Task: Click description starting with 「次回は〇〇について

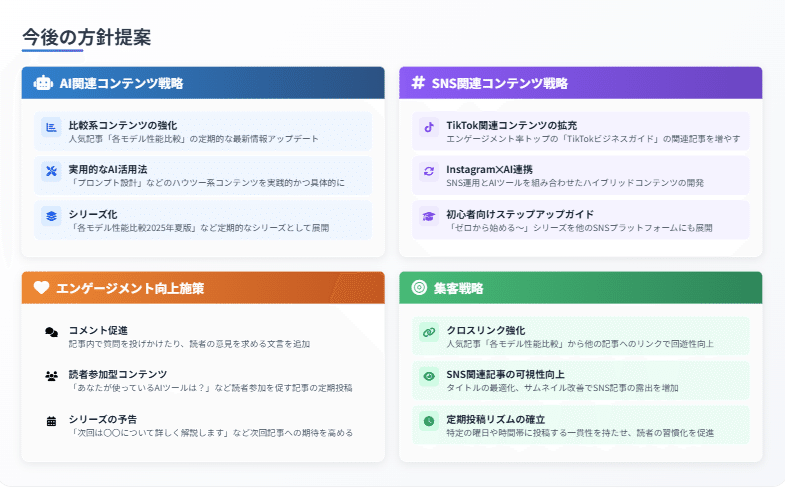Action: [211, 433]
